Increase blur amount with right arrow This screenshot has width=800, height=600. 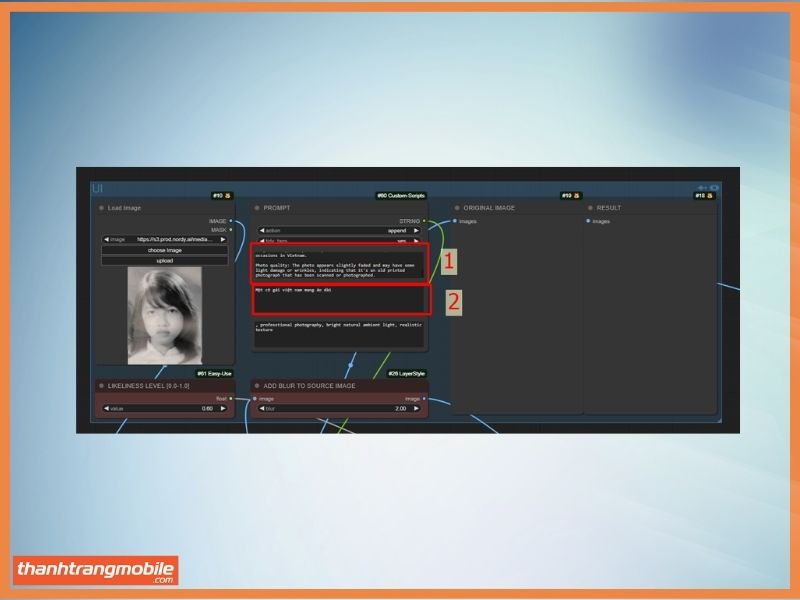coord(416,409)
